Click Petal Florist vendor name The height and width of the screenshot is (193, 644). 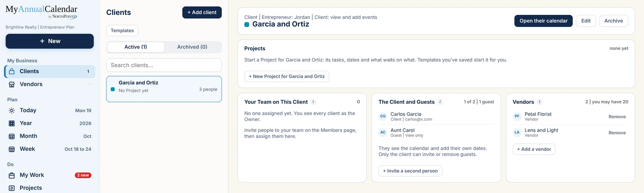click(x=538, y=114)
